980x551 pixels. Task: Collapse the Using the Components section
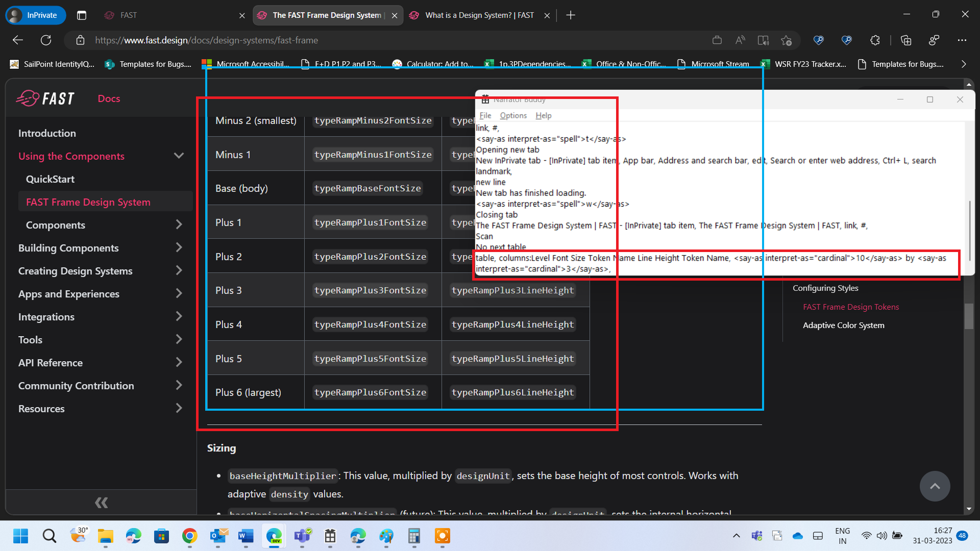point(179,156)
